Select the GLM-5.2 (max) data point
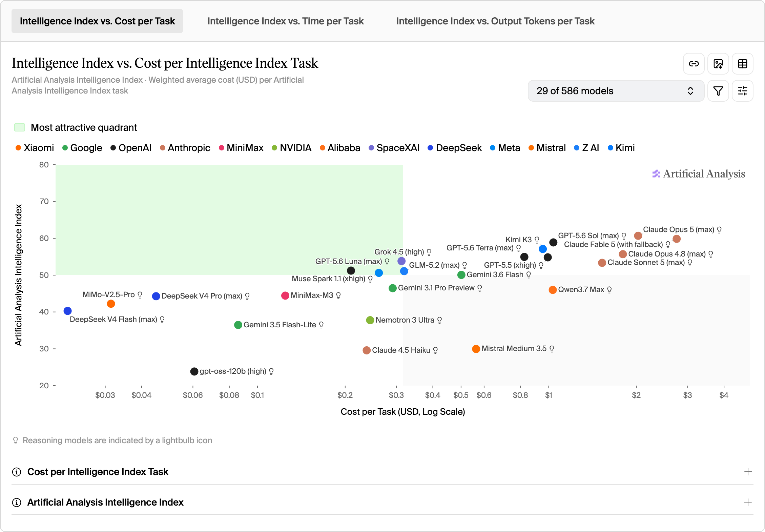The width and height of the screenshot is (765, 532). [404, 271]
